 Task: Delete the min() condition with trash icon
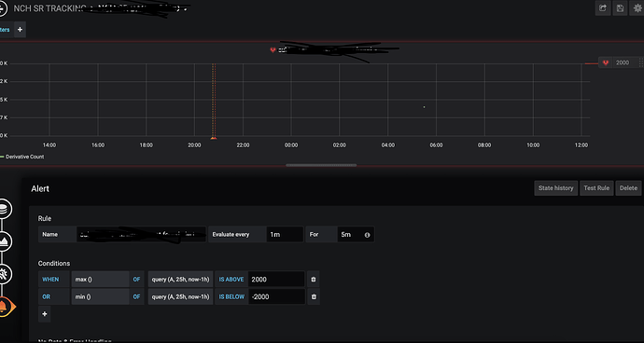(314, 296)
